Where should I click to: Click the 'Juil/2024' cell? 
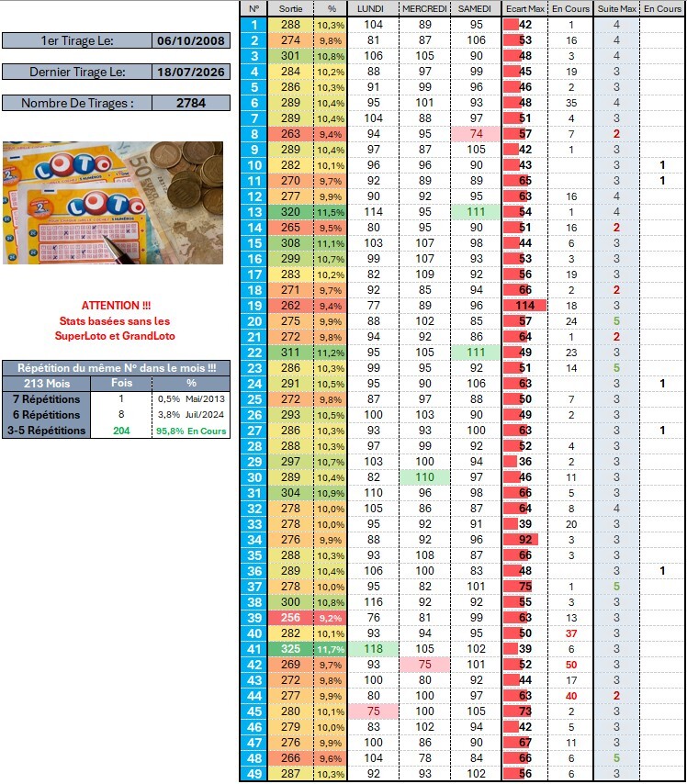tap(205, 415)
